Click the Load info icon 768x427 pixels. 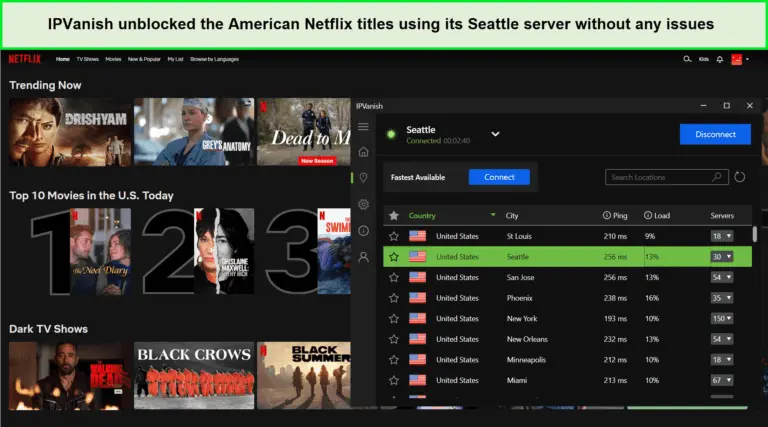tap(648, 215)
